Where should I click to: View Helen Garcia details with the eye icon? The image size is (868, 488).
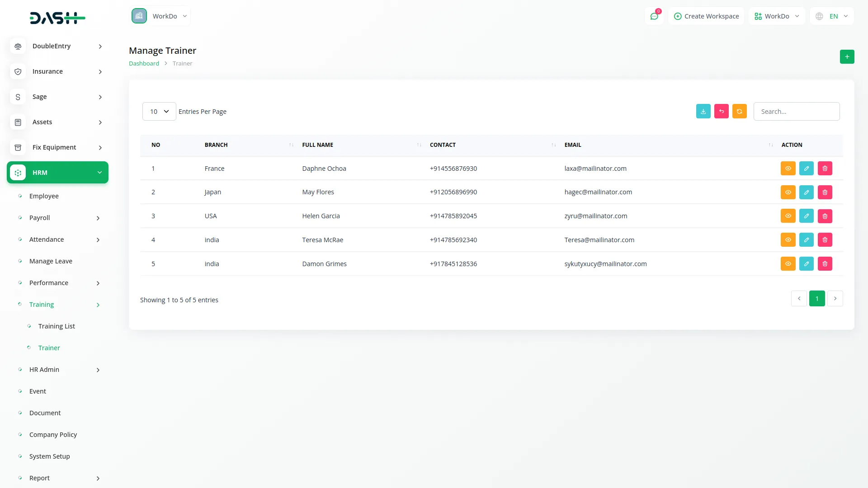tap(788, 216)
